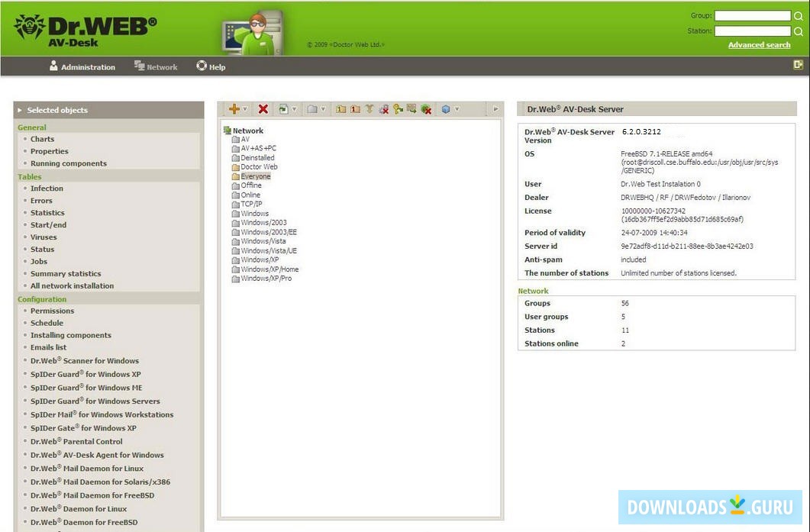Select the Doctor Web group folder

(x=255, y=167)
